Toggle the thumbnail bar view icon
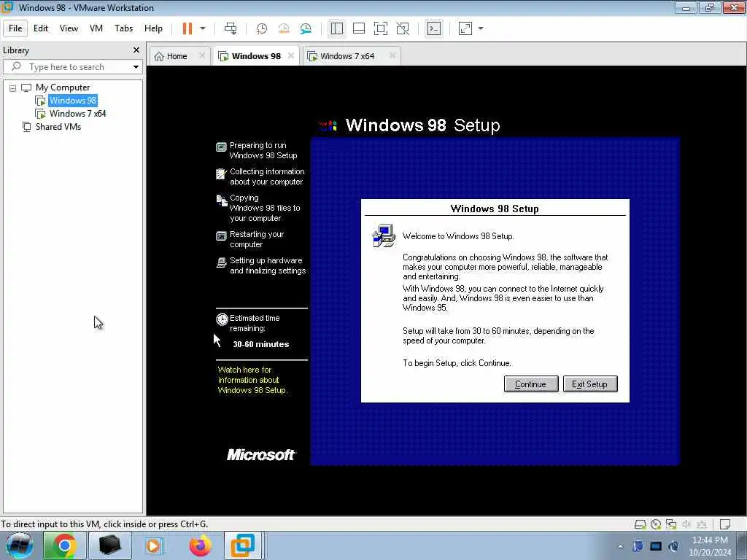The image size is (747, 560). click(x=359, y=28)
